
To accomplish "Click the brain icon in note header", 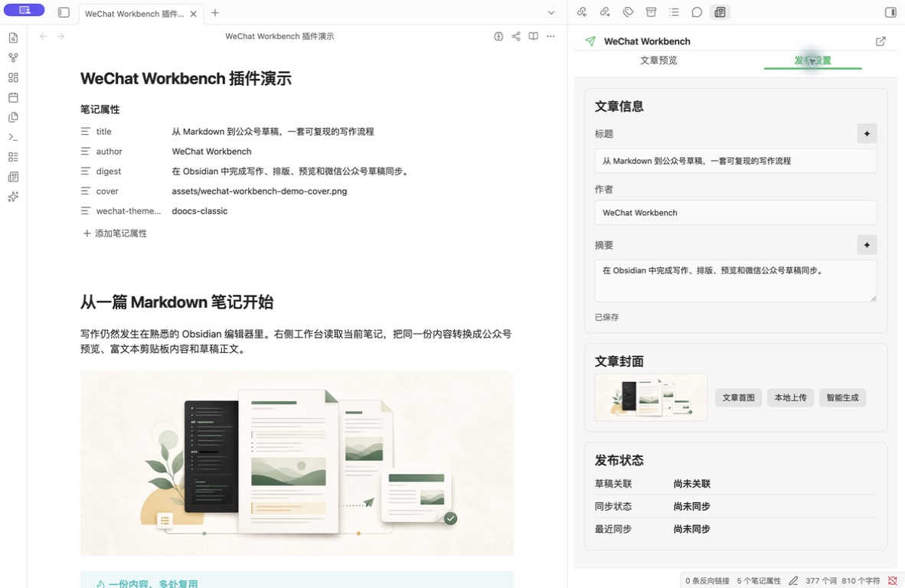I will coord(498,36).
